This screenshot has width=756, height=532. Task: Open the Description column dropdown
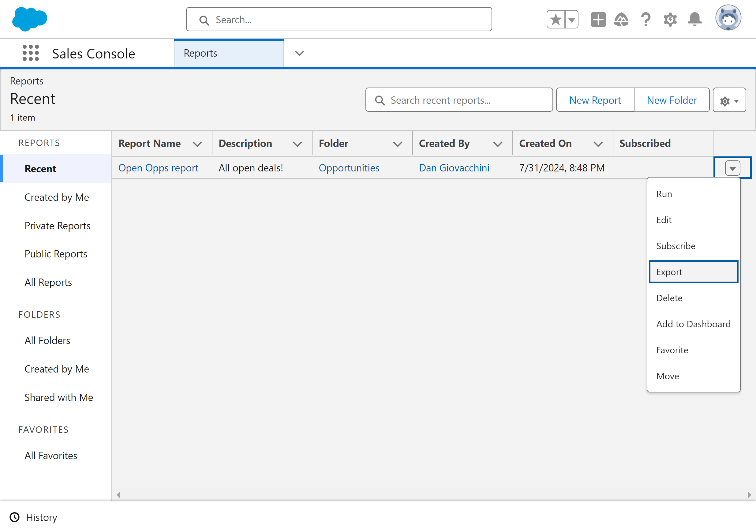point(297,144)
